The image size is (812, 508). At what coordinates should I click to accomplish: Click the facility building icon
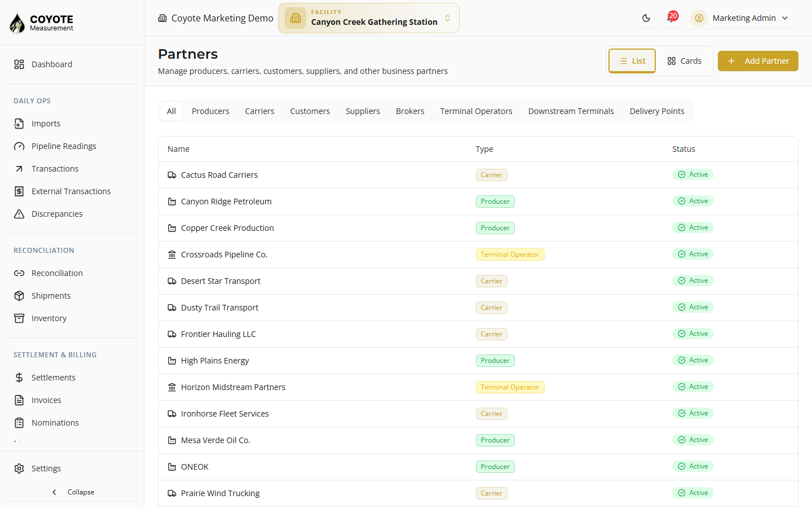coord(295,18)
